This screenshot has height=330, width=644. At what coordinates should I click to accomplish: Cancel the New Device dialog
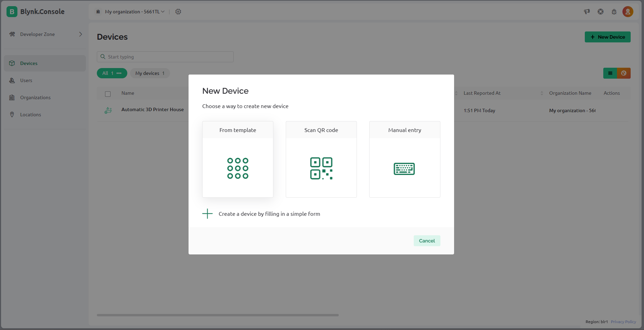427,241
